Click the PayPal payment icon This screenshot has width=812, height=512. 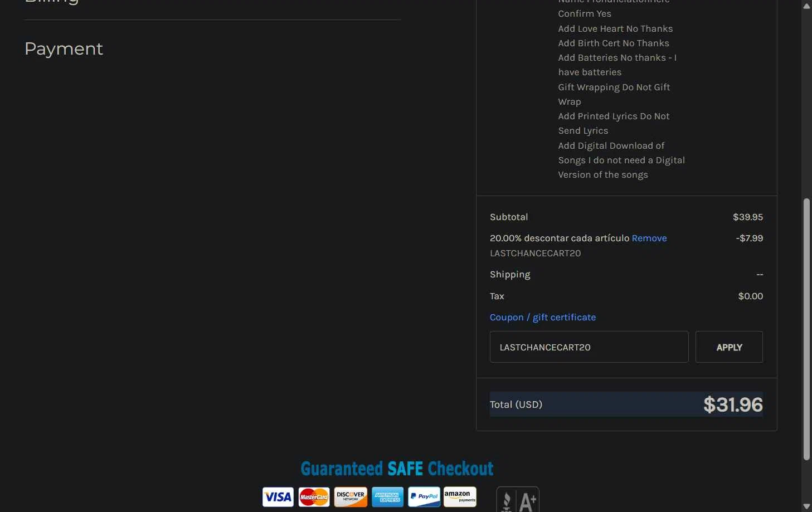pyautogui.click(x=424, y=496)
